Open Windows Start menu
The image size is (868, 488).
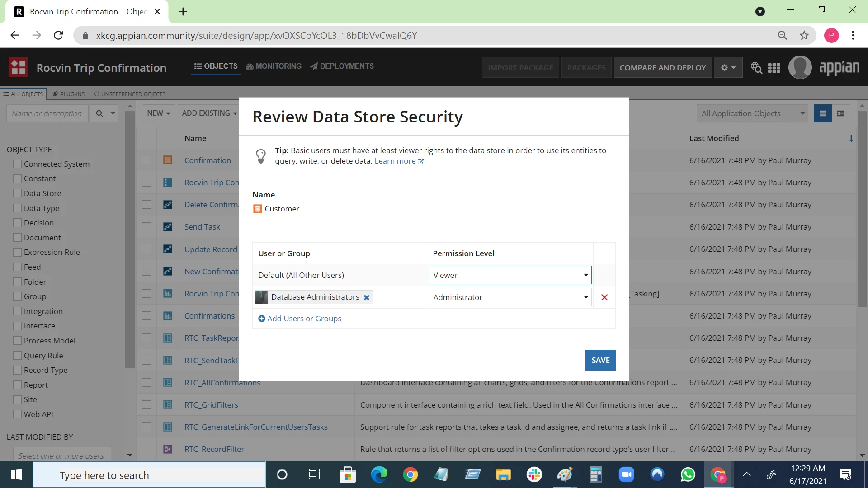pyautogui.click(x=16, y=474)
